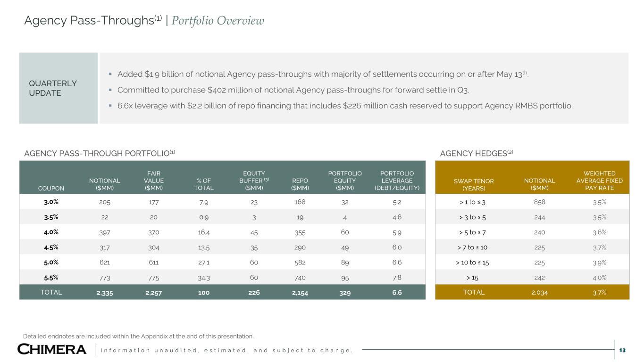
Task: Click the Agency Pass-Through Portfolio heading
Action: 99,153
